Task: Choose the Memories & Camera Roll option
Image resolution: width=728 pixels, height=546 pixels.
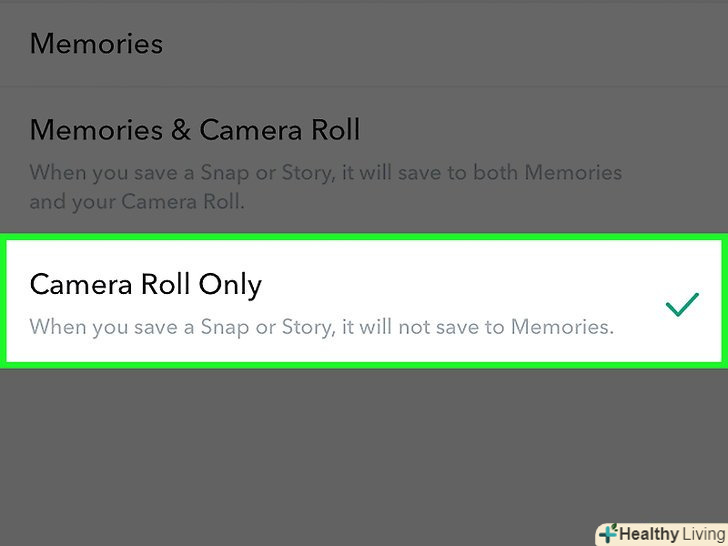Action: (x=195, y=130)
